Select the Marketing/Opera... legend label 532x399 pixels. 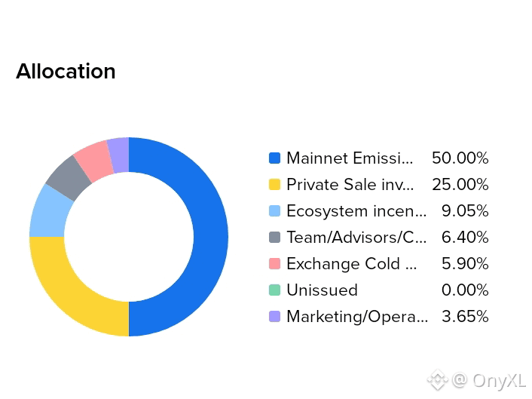click(357, 317)
